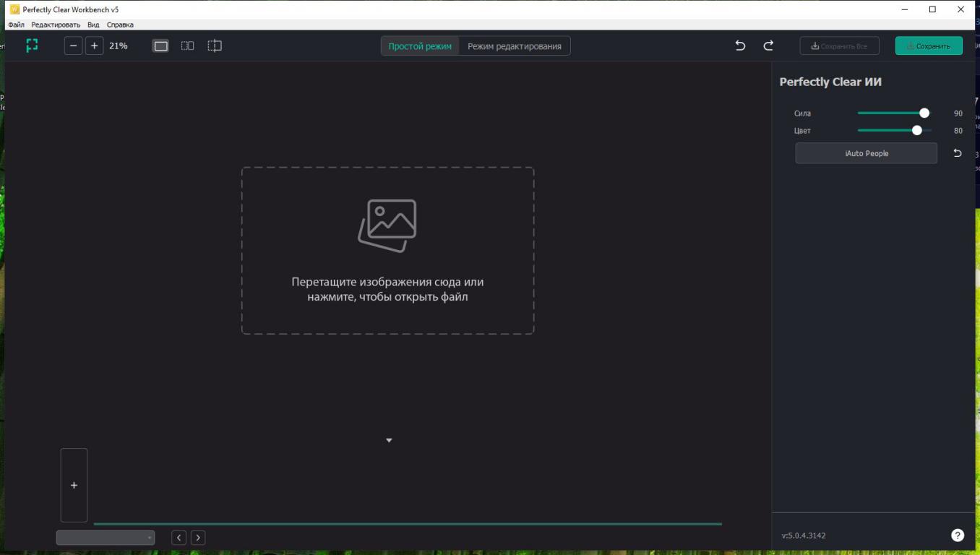Viewport: 980px width, 555px height.
Task: Click the fit-to-screen icon in toolbar
Action: pos(32,46)
